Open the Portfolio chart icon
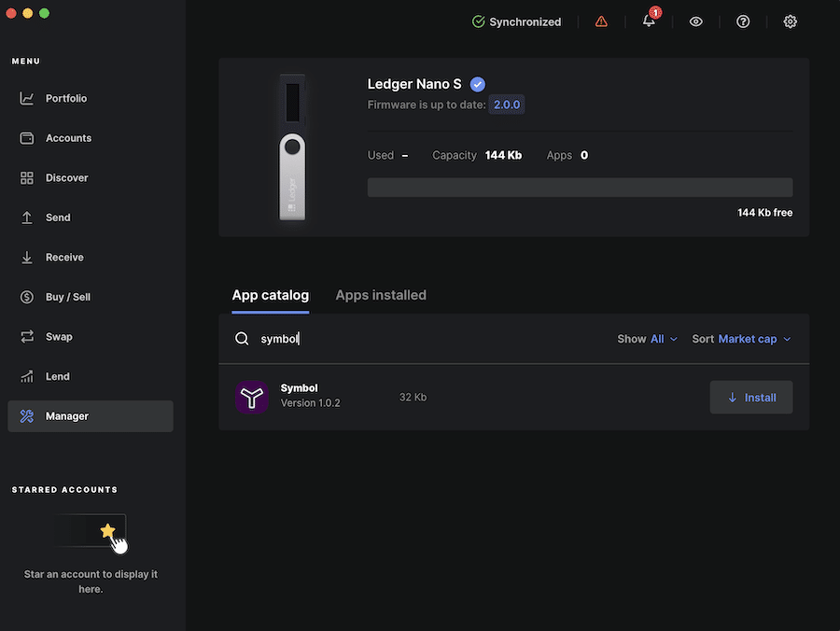Image resolution: width=840 pixels, height=631 pixels. [x=27, y=99]
